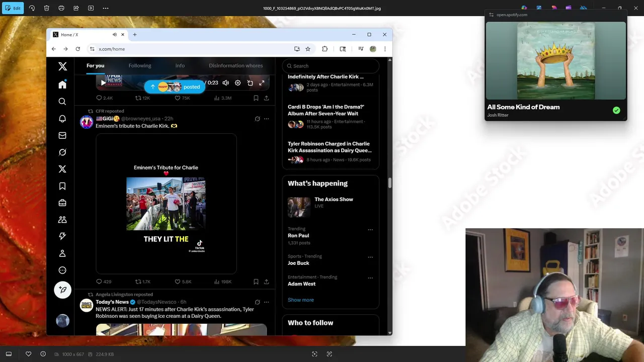This screenshot has width=644, height=362.
Task: Open more options on Today's News post
Action: (x=267, y=302)
